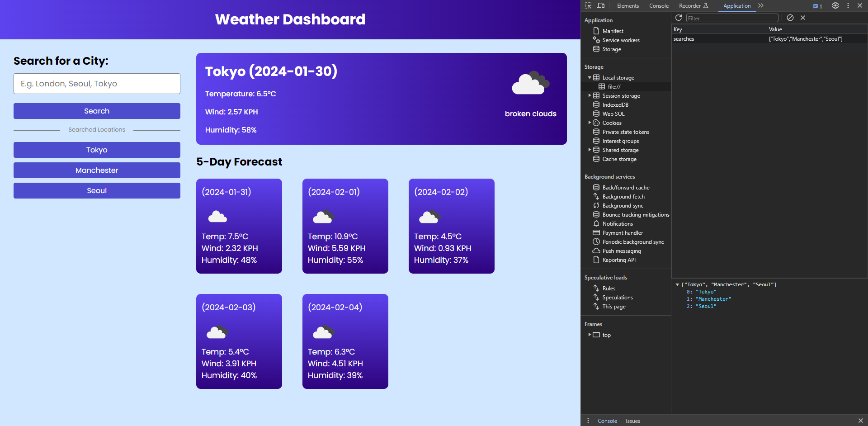Collapse the searches array preview arrow
The width and height of the screenshot is (868, 426).
pos(677,285)
